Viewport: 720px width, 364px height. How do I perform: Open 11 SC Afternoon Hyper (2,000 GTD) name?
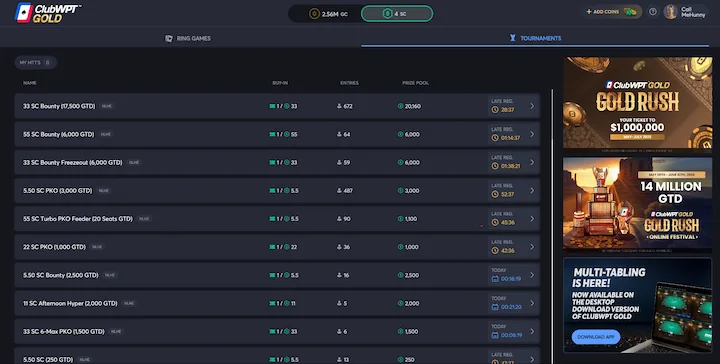point(70,303)
